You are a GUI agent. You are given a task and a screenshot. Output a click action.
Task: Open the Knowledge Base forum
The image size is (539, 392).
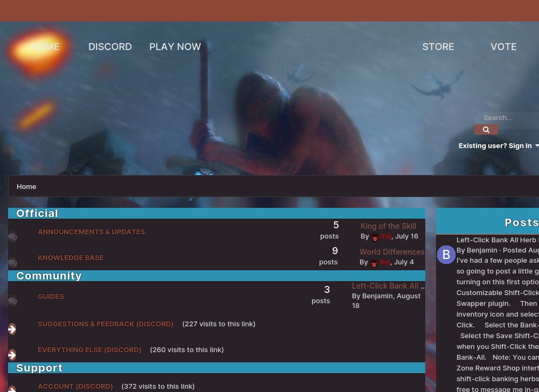point(71,257)
